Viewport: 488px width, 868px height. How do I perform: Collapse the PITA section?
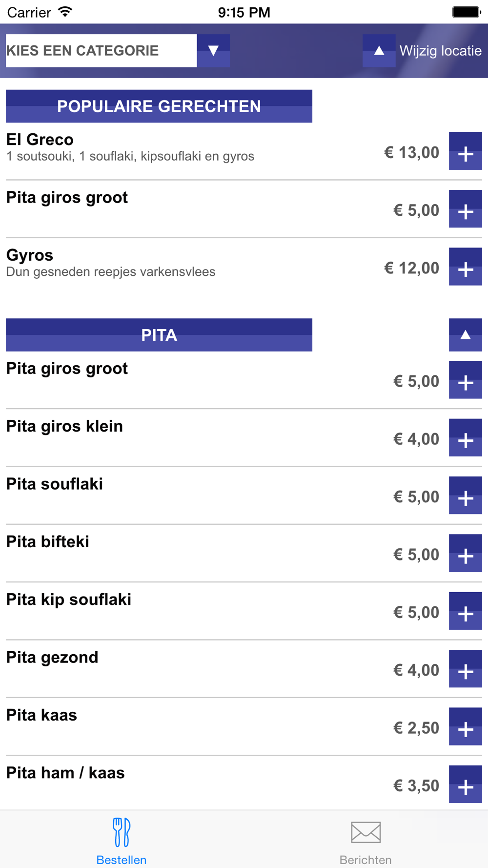tap(465, 335)
